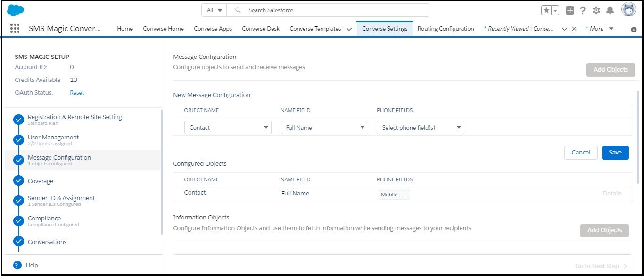
Task: Open the 'Select phone field(s)' dropdown
Action: (421, 128)
